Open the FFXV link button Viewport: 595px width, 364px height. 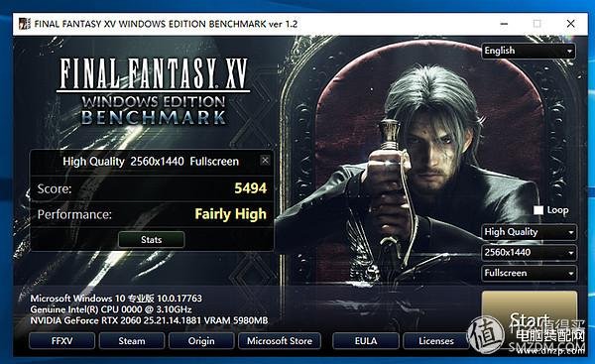(61, 341)
